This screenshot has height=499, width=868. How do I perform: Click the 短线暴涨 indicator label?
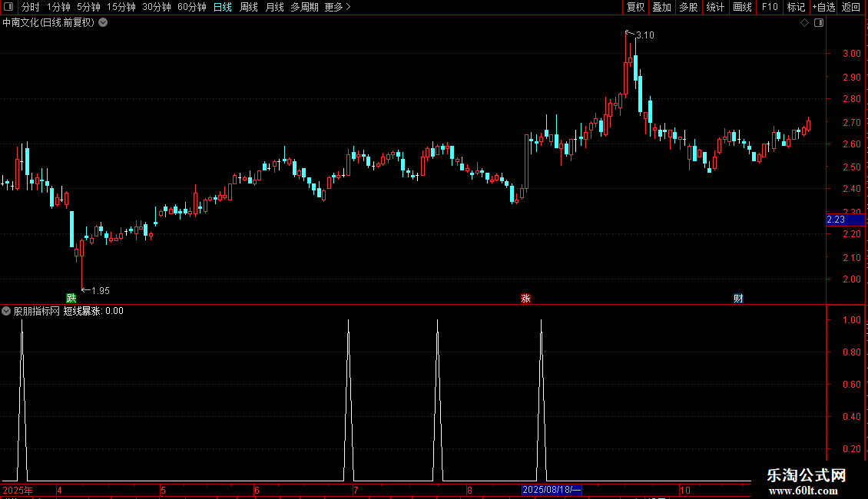82,311
